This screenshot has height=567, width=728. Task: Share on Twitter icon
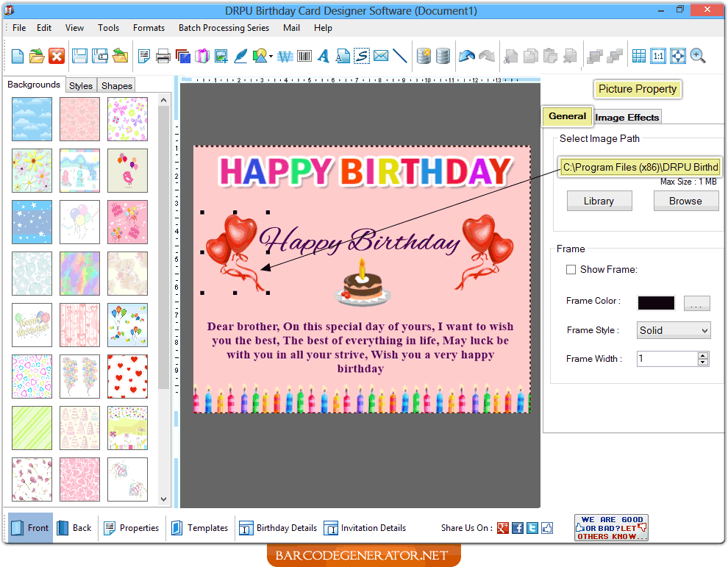click(x=532, y=528)
